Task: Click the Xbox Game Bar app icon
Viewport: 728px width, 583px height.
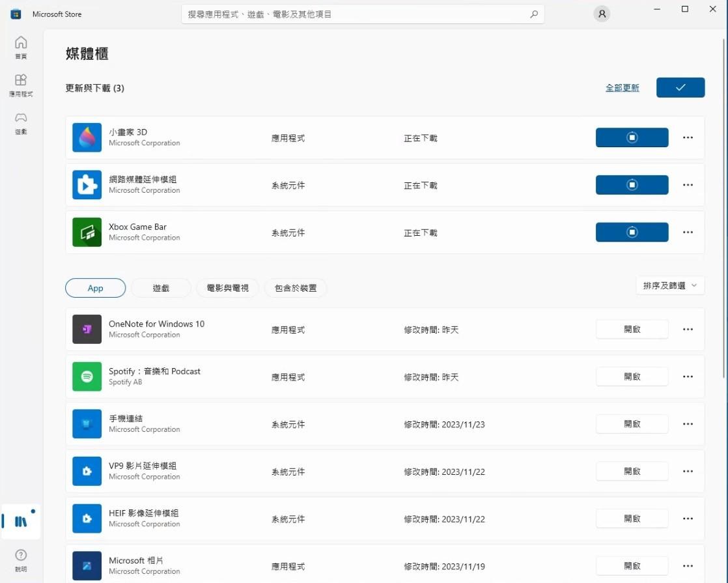Action: (87, 232)
